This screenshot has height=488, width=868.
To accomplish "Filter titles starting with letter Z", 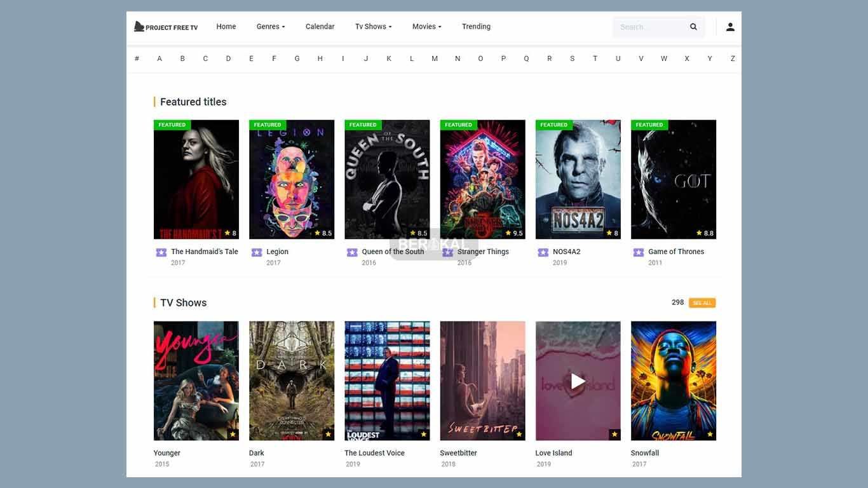I will [733, 58].
